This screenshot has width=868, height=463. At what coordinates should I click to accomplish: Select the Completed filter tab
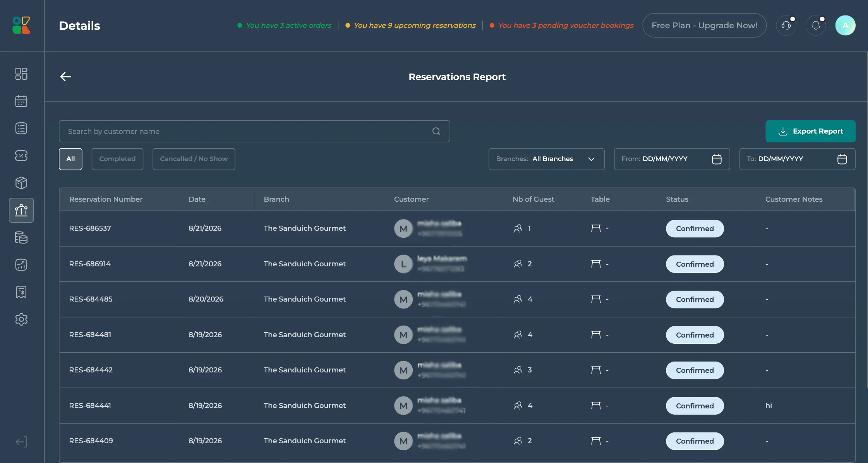pyautogui.click(x=117, y=159)
